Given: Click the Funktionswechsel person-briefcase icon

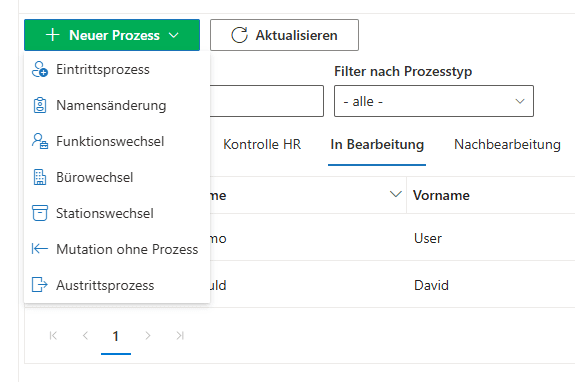Looking at the screenshot, I should coord(40,141).
